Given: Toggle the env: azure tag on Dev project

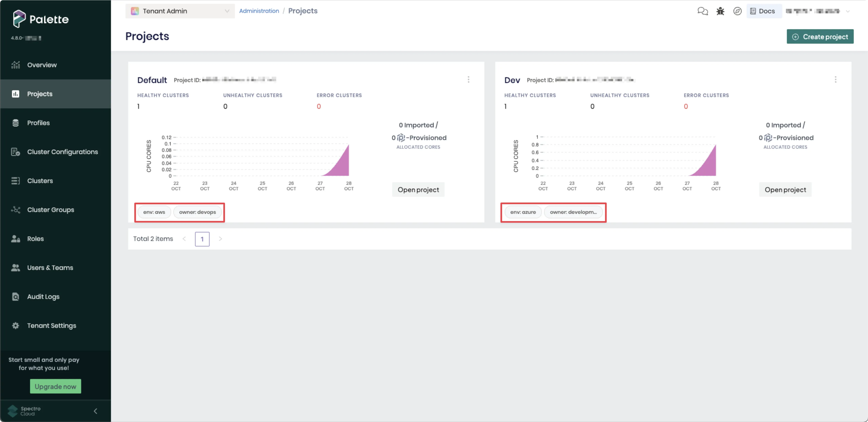Looking at the screenshot, I should [523, 212].
